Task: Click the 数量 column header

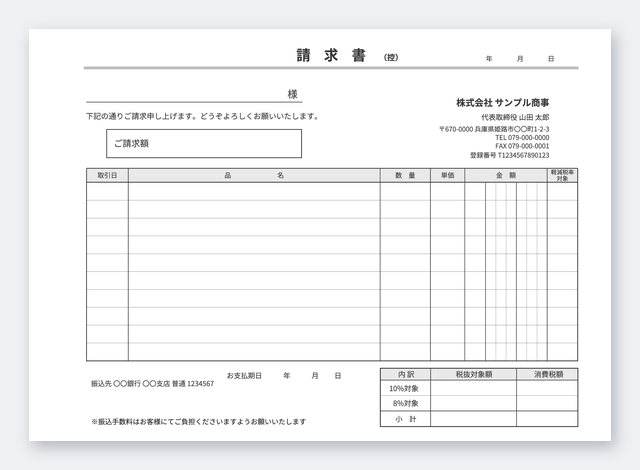Action: pyautogui.click(x=405, y=175)
